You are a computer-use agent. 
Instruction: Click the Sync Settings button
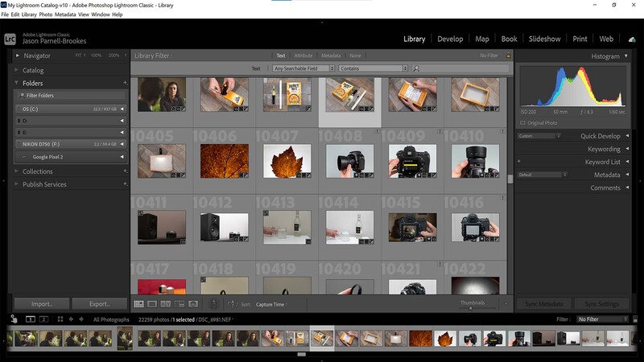pos(601,304)
